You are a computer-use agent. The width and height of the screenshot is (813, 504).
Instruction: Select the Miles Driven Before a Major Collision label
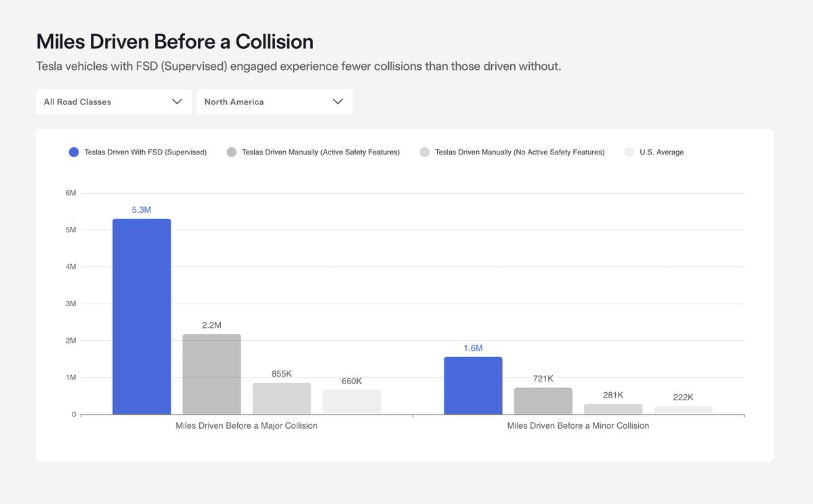pos(247,425)
